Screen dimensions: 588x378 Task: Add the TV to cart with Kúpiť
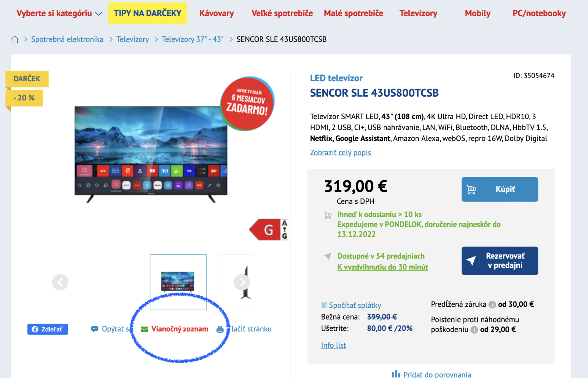[500, 189]
